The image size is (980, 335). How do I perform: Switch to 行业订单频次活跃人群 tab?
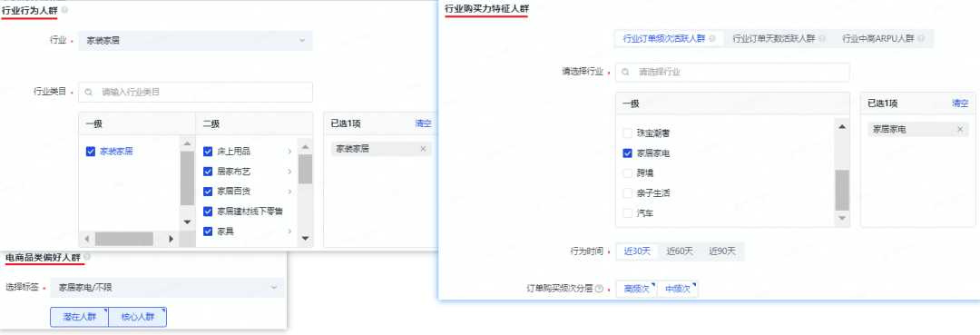[x=670, y=39]
